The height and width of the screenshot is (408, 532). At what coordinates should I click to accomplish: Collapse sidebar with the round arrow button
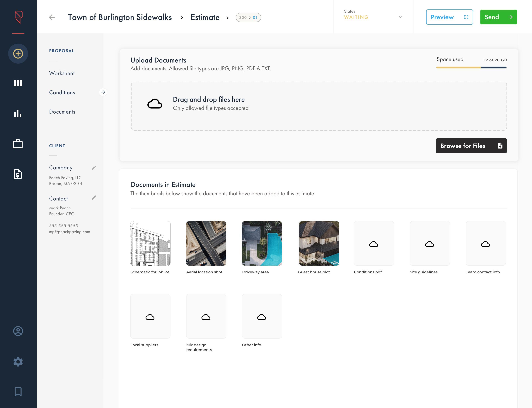pos(103,92)
